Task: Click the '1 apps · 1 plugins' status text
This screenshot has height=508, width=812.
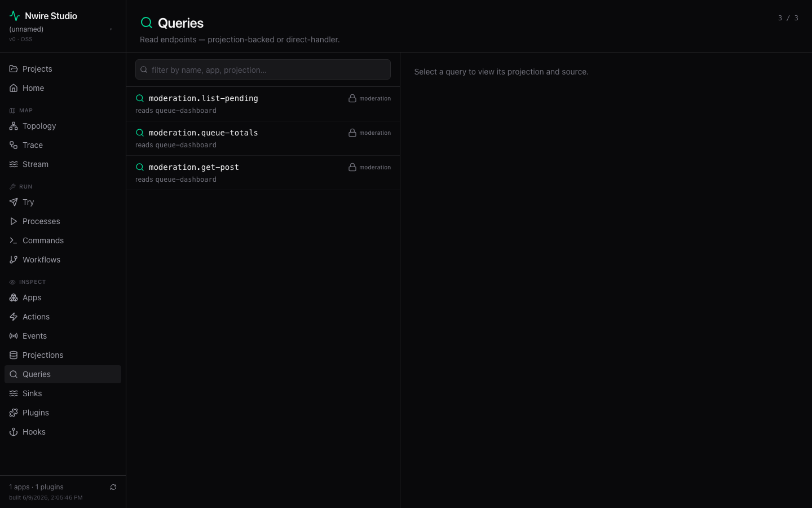Action: point(36,487)
